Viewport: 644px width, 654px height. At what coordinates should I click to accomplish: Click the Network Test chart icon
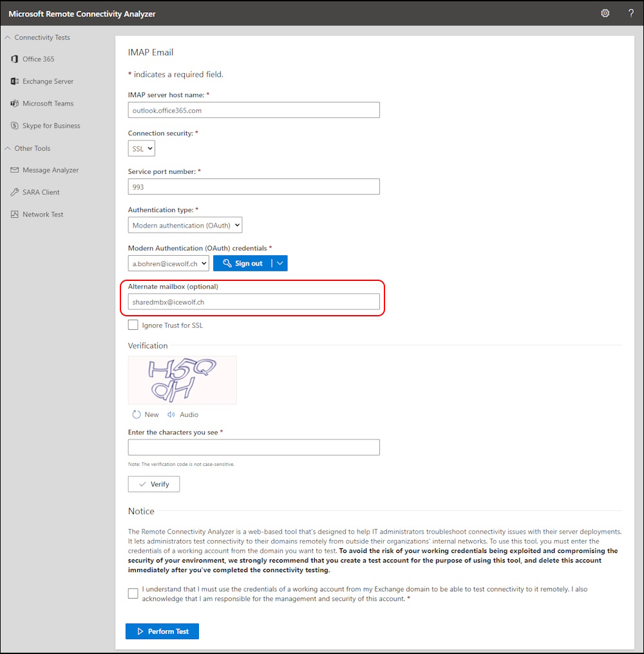pyautogui.click(x=15, y=214)
